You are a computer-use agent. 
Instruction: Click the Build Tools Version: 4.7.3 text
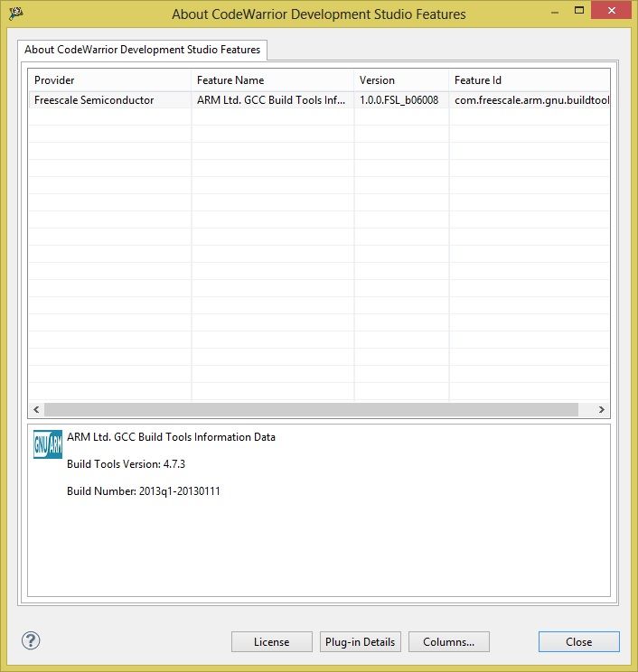(x=126, y=464)
